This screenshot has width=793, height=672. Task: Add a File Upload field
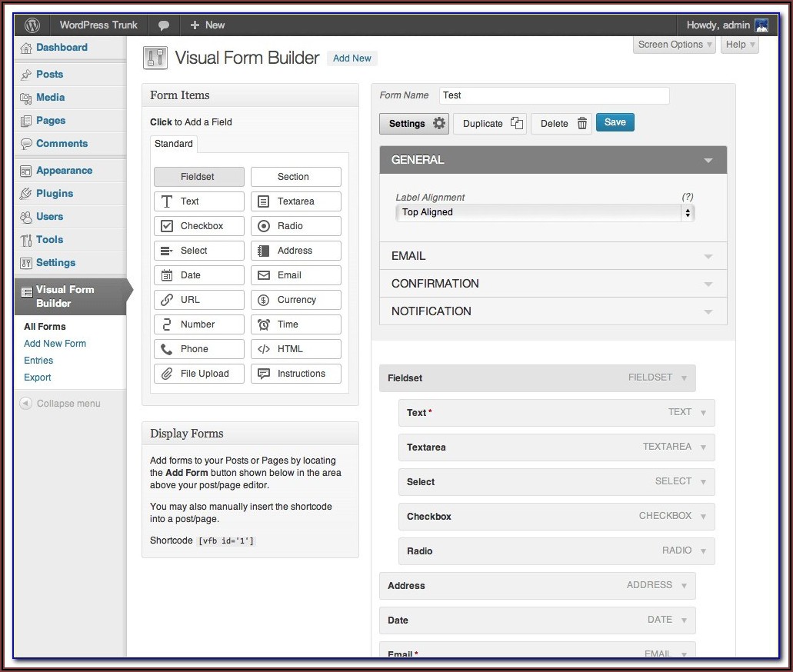199,374
